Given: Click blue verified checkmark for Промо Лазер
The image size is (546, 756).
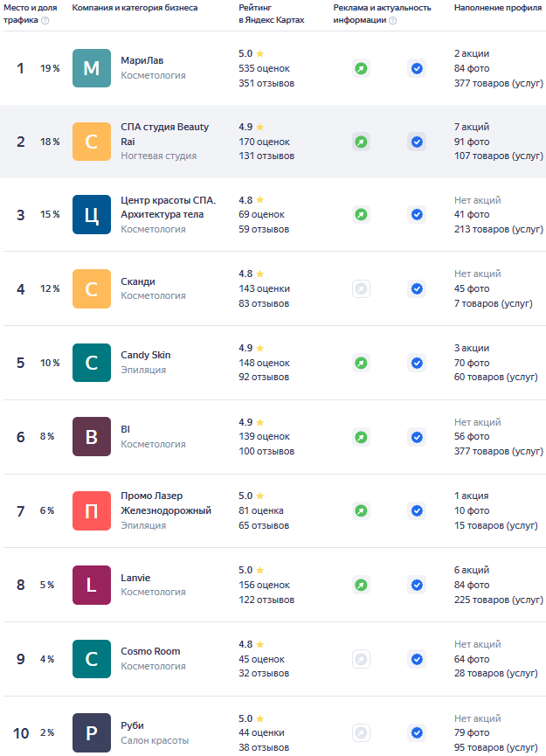Looking at the screenshot, I should pos(417,510).
